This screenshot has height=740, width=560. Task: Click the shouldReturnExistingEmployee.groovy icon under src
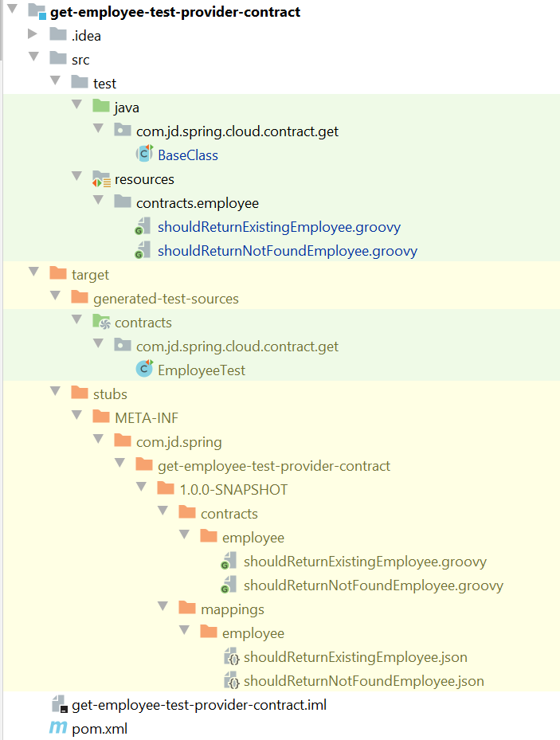pyautogui.click(x=143, y=226)
